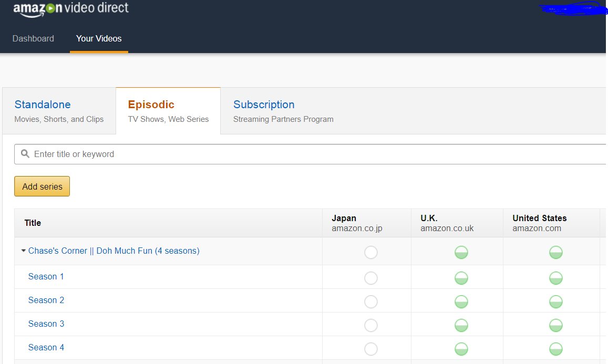This screenshot has width=608, height=364.
Task: Click United States status circle for Season 4
Action: point(555,349)
